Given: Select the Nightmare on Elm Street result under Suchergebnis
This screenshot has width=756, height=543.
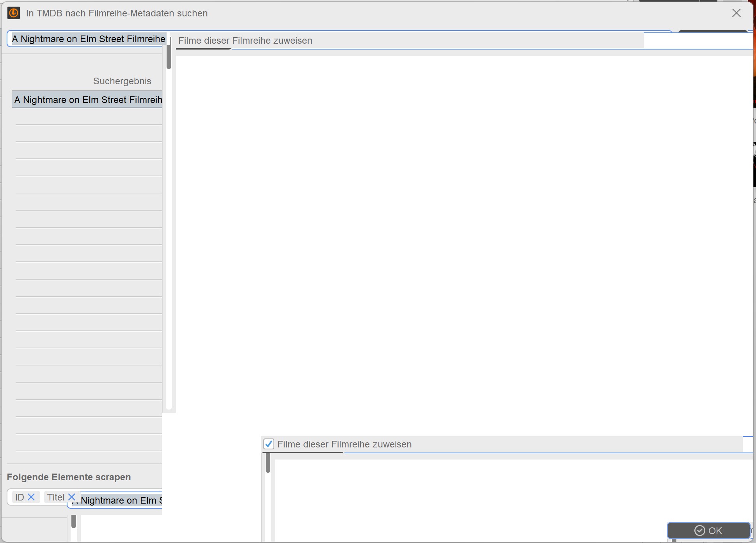Looking at the screenshot, I should coord(87,100).
